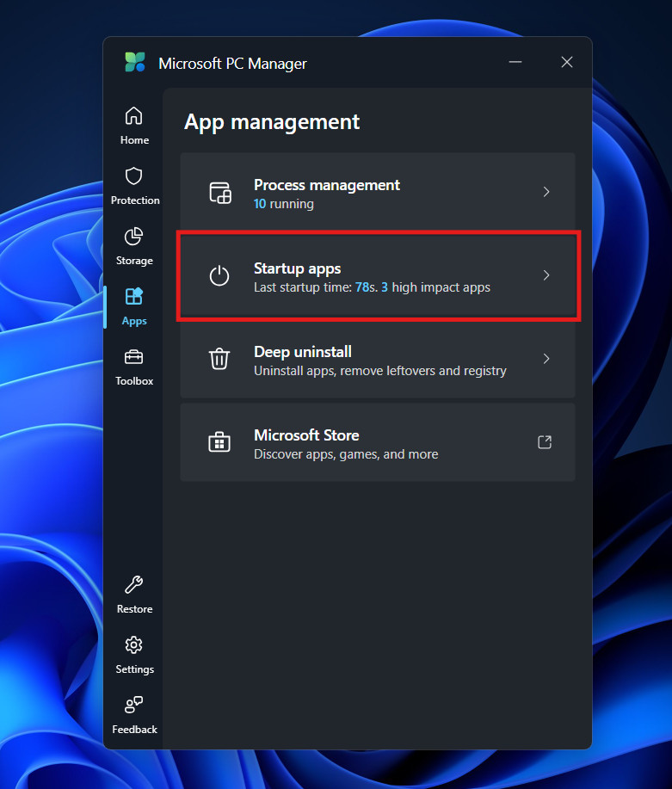Viewport: 672px width, 789px height.
Task: Open the Toolbox briefcase icon
Action: click(x=134, y=357)
